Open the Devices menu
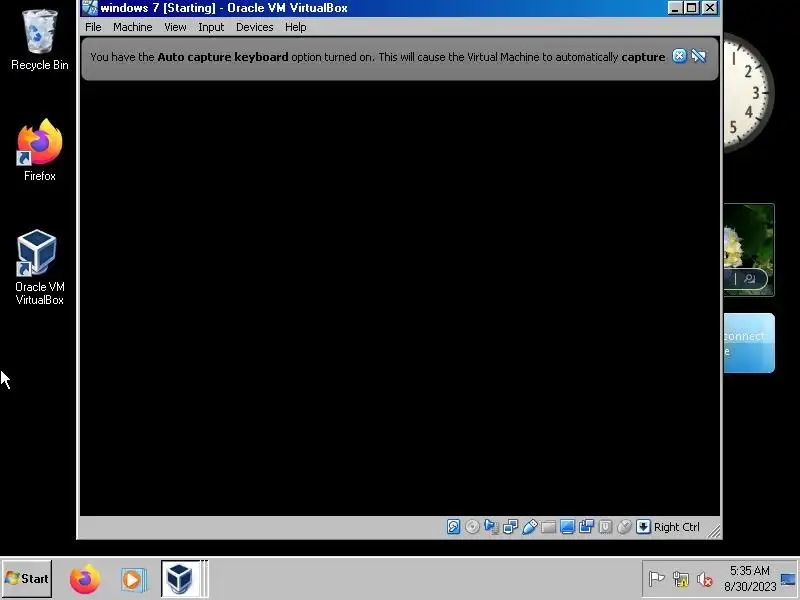800x600 pixels. 255,27
